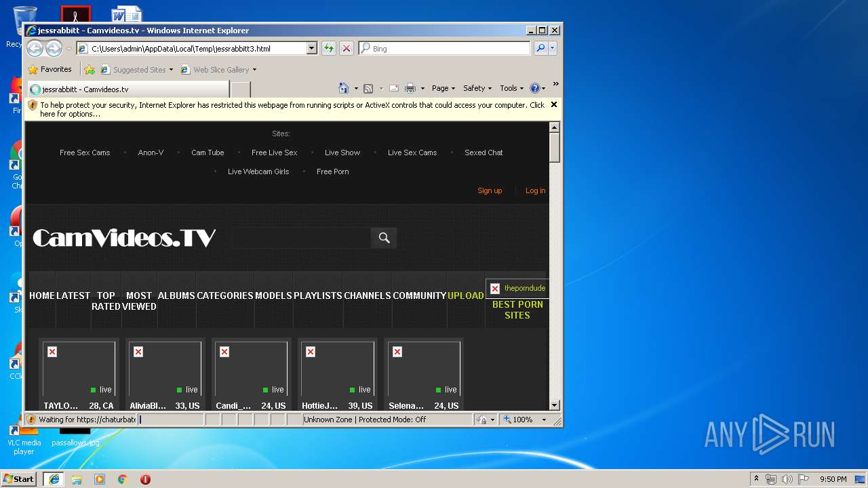Click the Add to Favorites Bar icon
The image size is (868, 488).
[89, 69]
